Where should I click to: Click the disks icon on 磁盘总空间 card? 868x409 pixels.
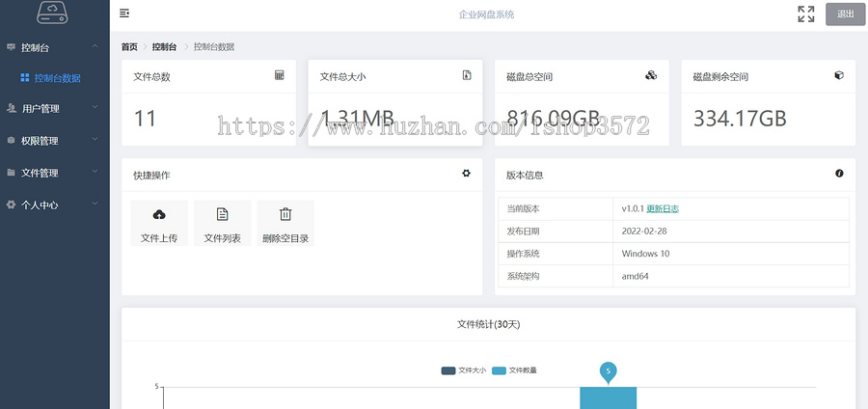pos(651,75)
